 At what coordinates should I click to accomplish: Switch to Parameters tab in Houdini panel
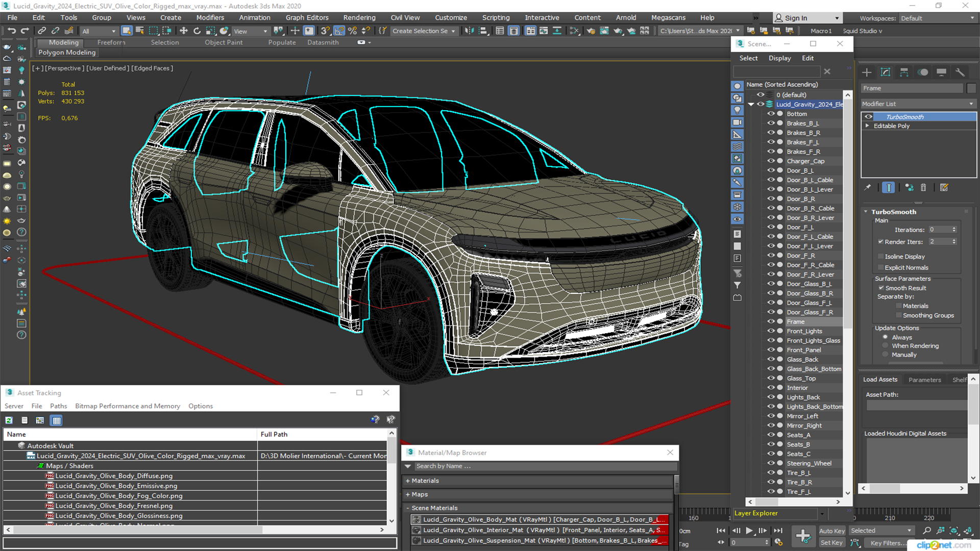924,380
